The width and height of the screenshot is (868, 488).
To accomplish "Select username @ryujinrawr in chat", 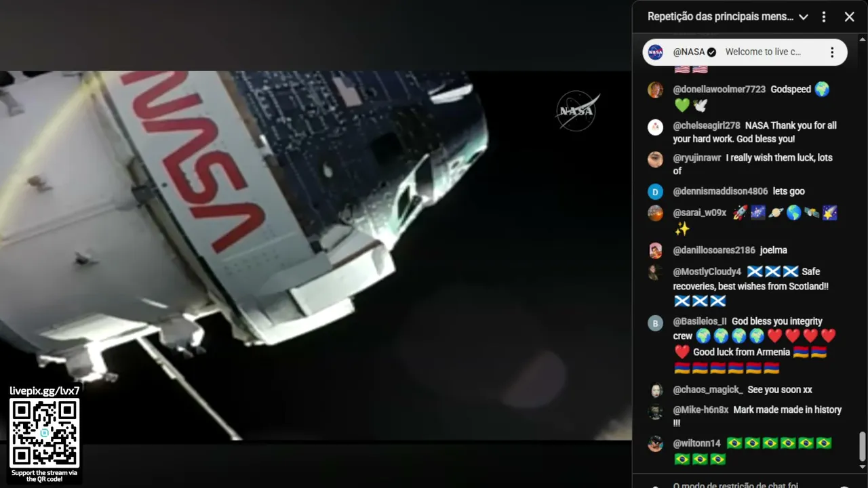I will (x=696, y=158).
